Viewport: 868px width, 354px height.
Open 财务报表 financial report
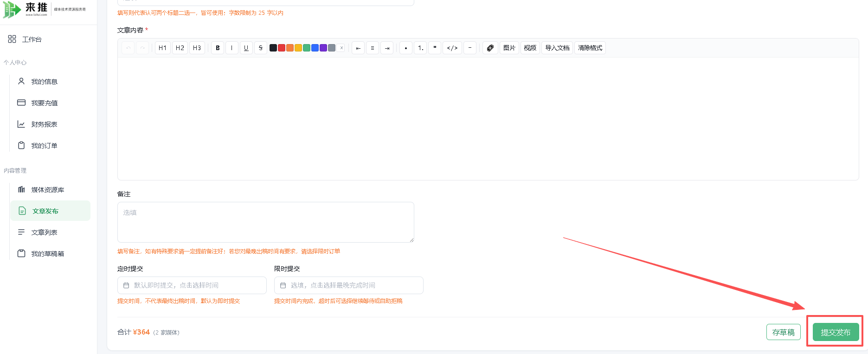[x=45, y=124]
